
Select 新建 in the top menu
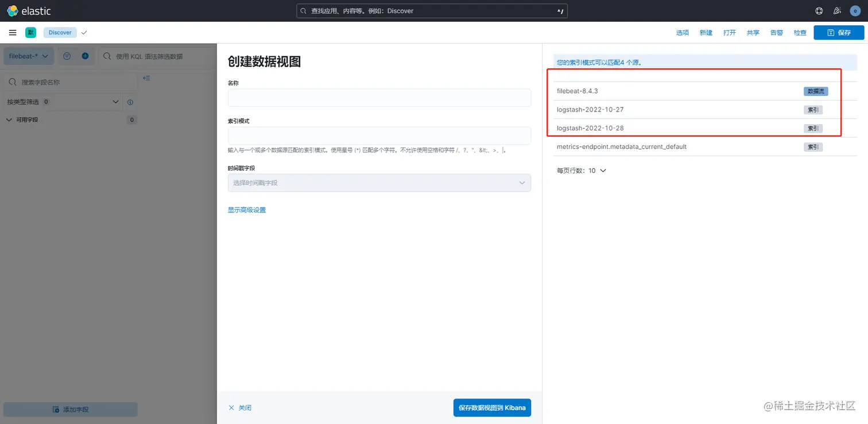pos(706,33)
